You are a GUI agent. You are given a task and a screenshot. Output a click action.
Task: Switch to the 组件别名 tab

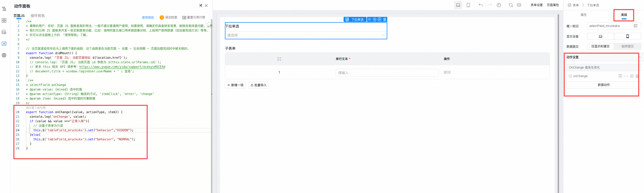coord(38,16)
